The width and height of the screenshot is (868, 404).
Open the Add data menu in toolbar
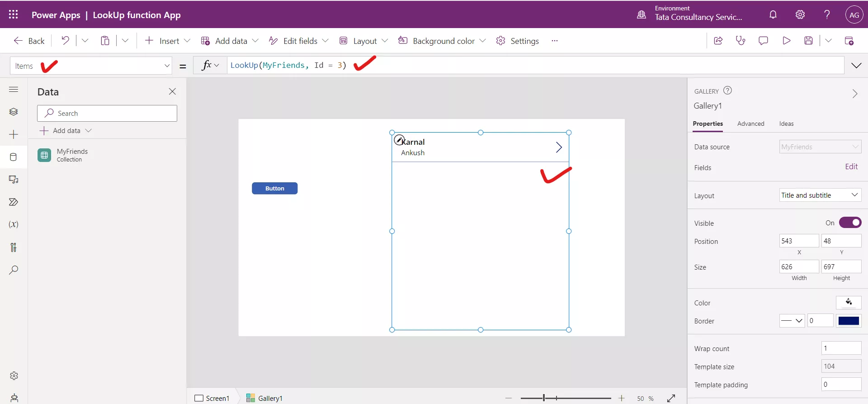click(230, 41)
